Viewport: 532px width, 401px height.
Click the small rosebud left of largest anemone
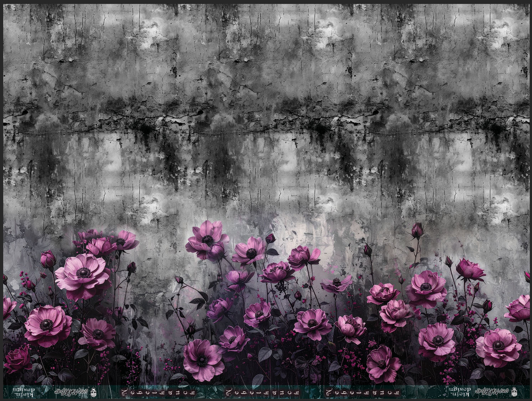point(48,259)
